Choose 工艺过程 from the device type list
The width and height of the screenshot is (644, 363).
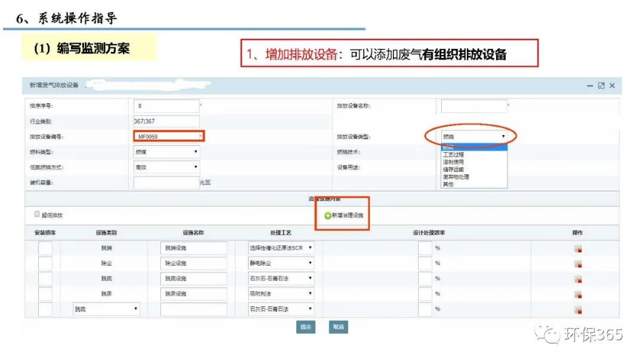coord(454,155)
